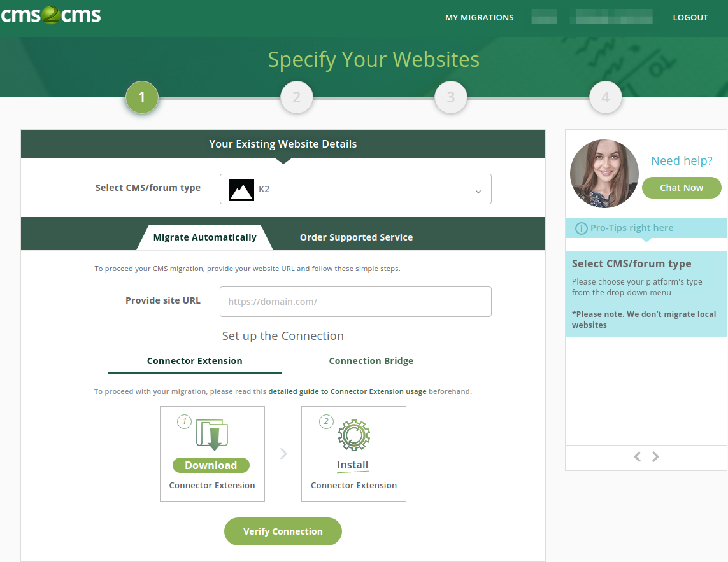
Task: Start chat with Chat Now button
Action: (x=682, y=188)
